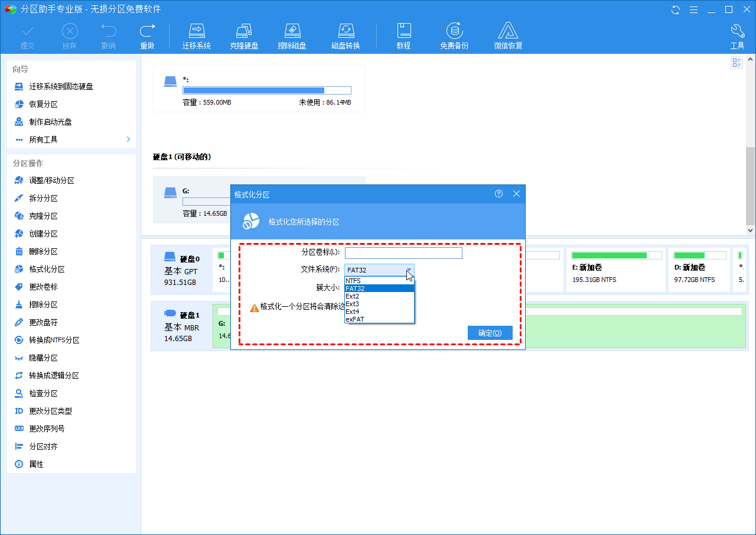Select 调整/移动分区 in the sidebar
Image resolution: width=756 pixels, height=535 pixels.
[52, 180]
